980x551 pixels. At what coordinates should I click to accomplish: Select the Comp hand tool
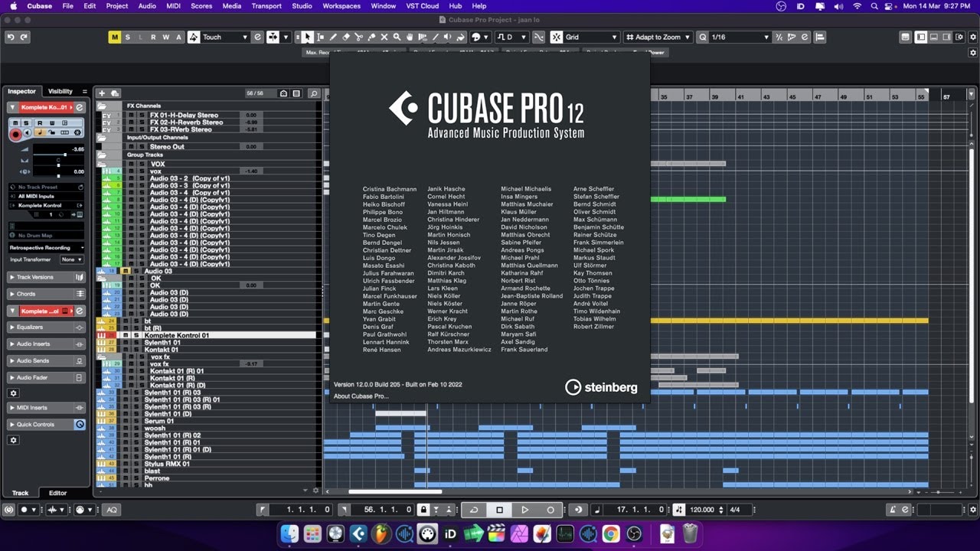tap(410, 37)
